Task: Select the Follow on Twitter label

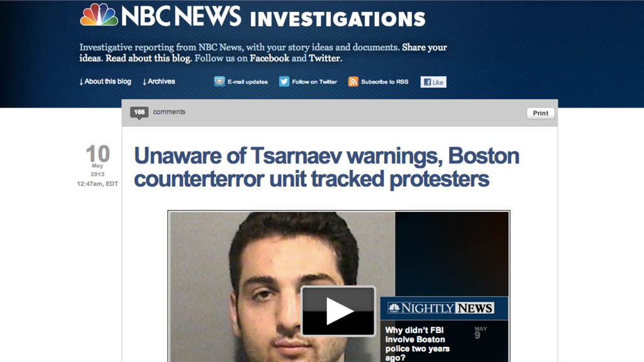Action: (x=314, y=82)
